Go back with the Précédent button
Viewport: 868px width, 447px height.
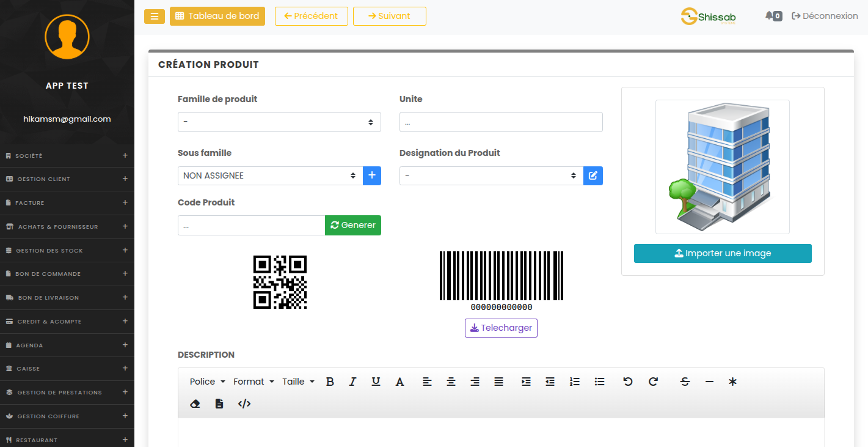(312, 16)
